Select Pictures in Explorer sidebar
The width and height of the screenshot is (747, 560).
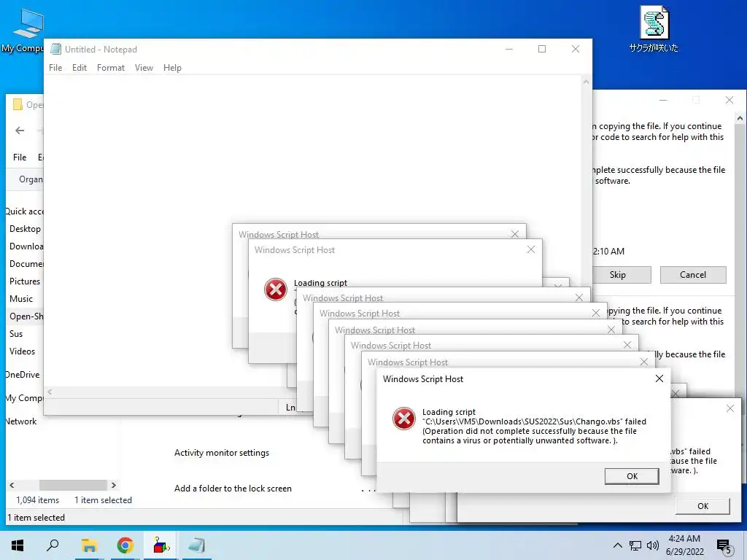[25, 281]
